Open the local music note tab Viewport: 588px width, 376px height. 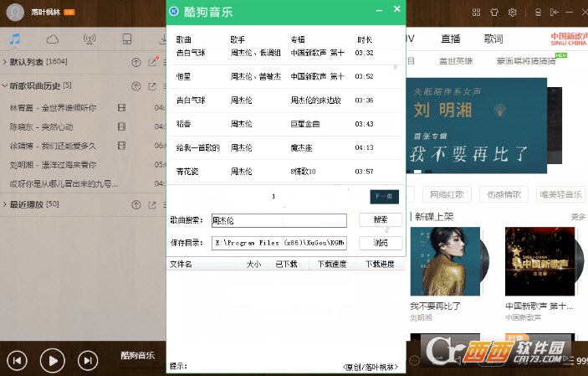pyautogui.click(x=15, y=39)
